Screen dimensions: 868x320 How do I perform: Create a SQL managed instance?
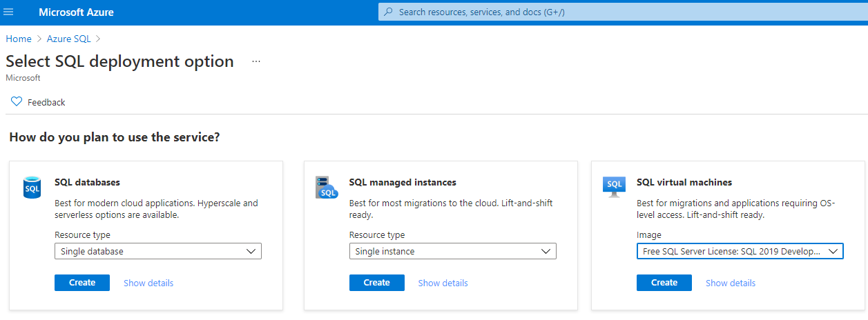click(376, 283)
